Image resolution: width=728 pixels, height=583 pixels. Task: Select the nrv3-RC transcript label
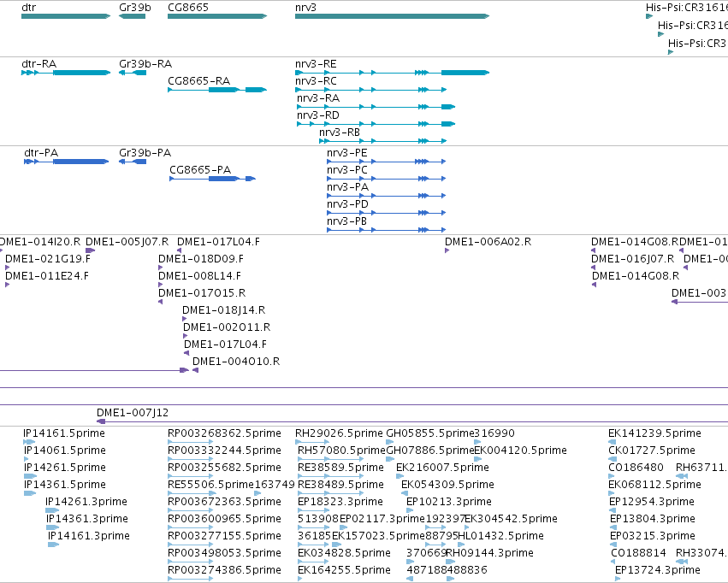pyautogui.click(x=316, y=80)
